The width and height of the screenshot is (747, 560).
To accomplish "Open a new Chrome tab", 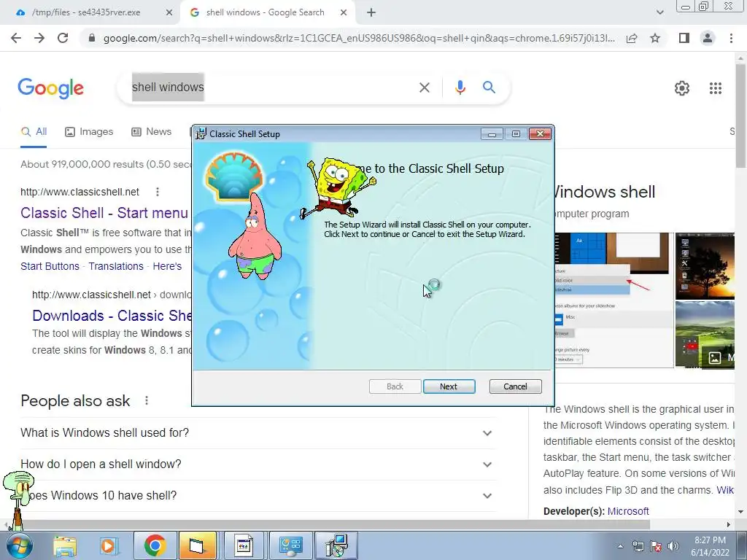I will (371, 12).
